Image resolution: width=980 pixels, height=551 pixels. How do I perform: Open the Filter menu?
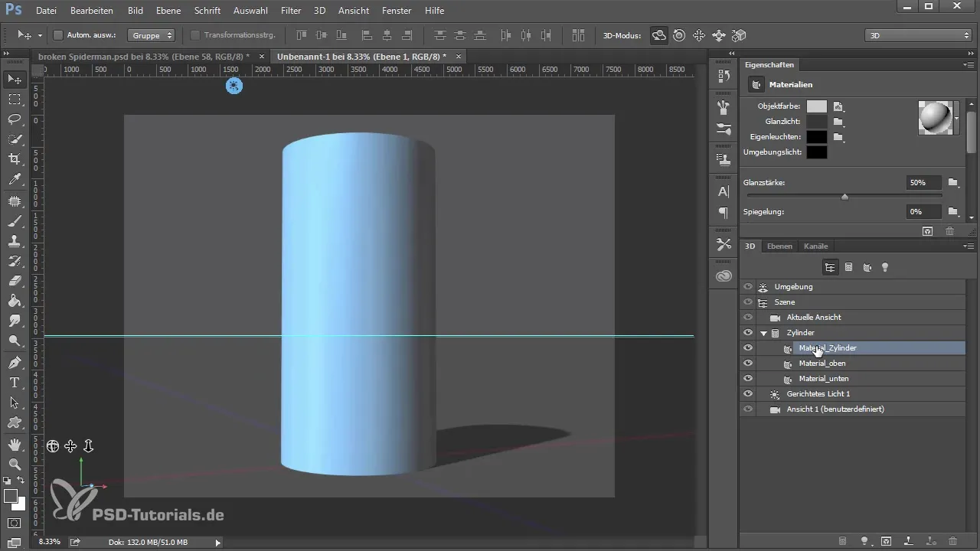tap(291, 11)
